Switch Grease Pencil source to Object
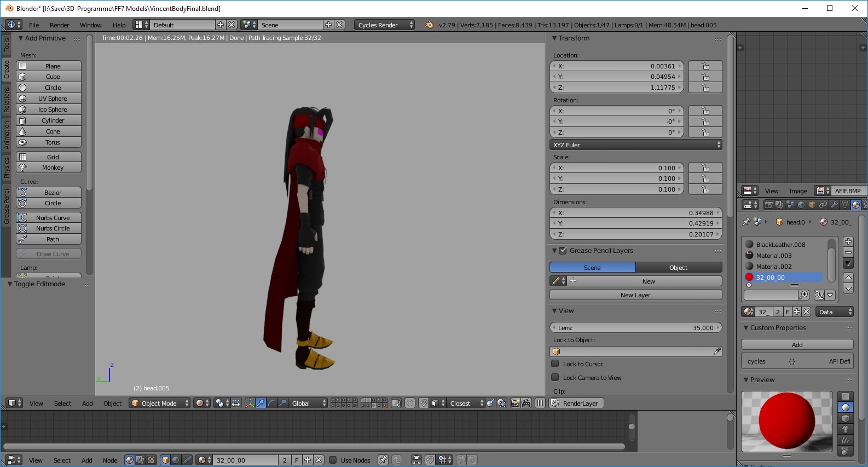This screenshot has width=868, height=467. click(679, 268)
